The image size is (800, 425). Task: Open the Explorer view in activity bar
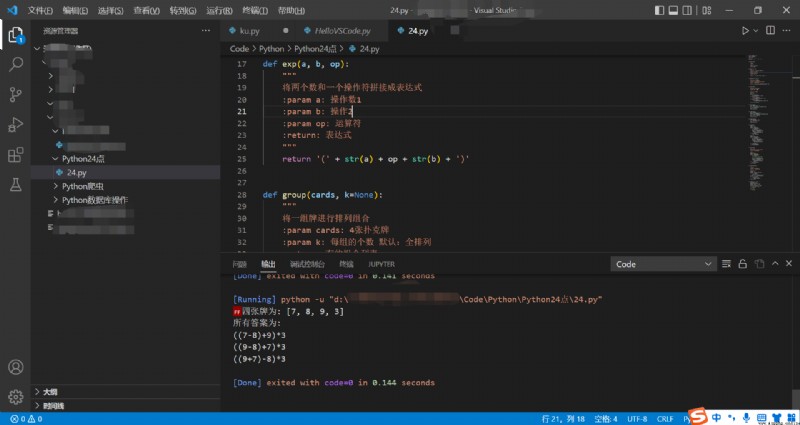click(x=16, y=35)
